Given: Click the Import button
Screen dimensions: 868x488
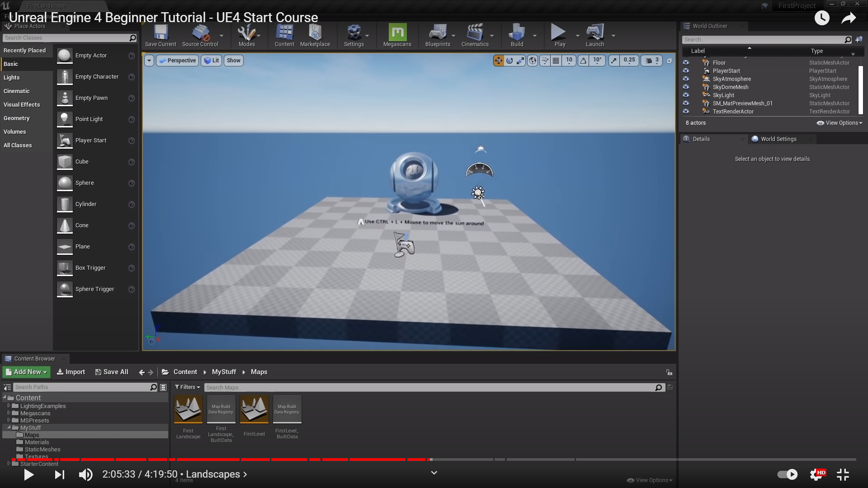Looking at the screenshot, I should [71, 372].
